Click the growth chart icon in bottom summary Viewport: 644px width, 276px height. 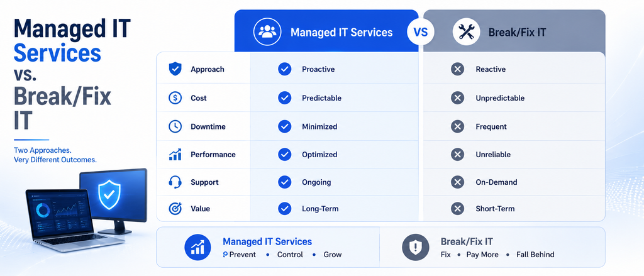click(x=197, y=247)
